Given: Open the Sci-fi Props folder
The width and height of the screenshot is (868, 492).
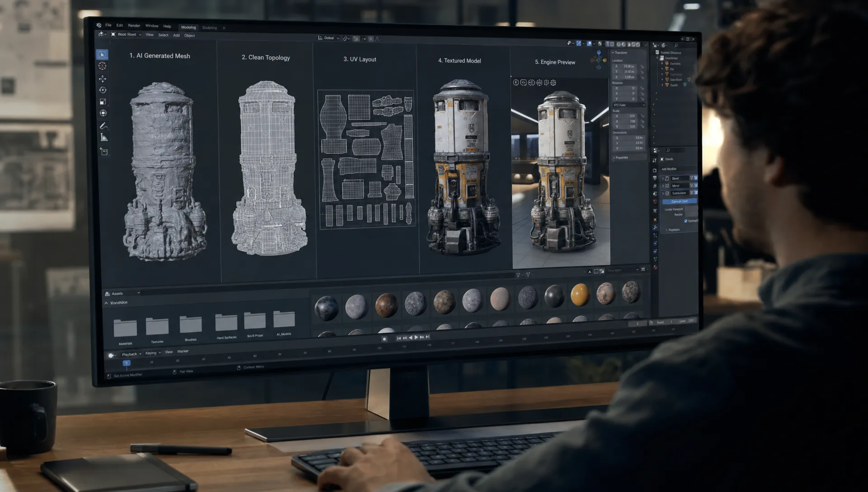Looking at the screenshot, I should [255, 321].
